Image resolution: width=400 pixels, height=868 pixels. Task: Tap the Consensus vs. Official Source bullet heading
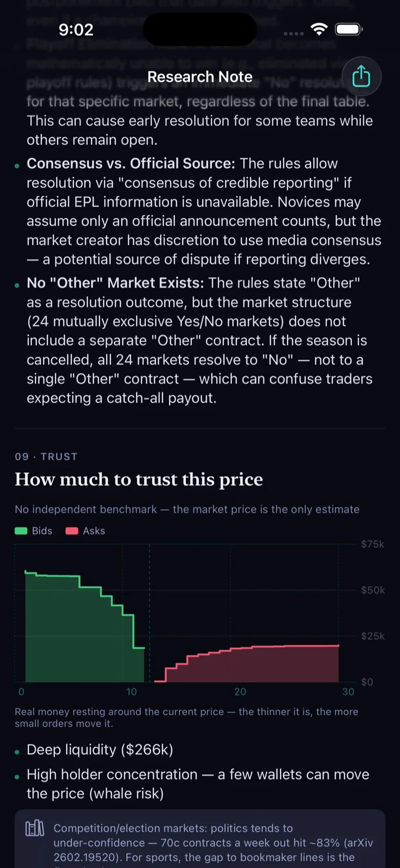(131, 163)
